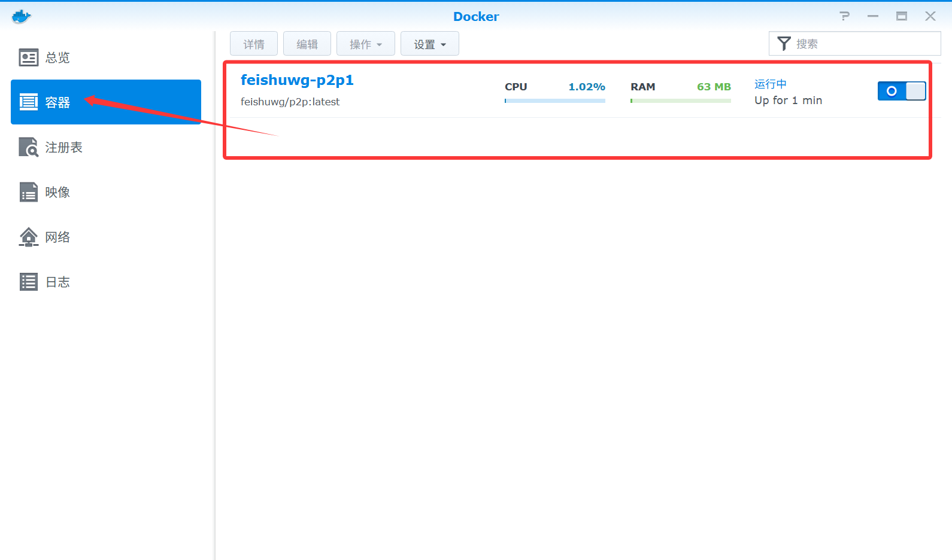The width and height of the screenshot is (952, 560).
Task: Open help via the question mark icon
Action: coord(845,16)
